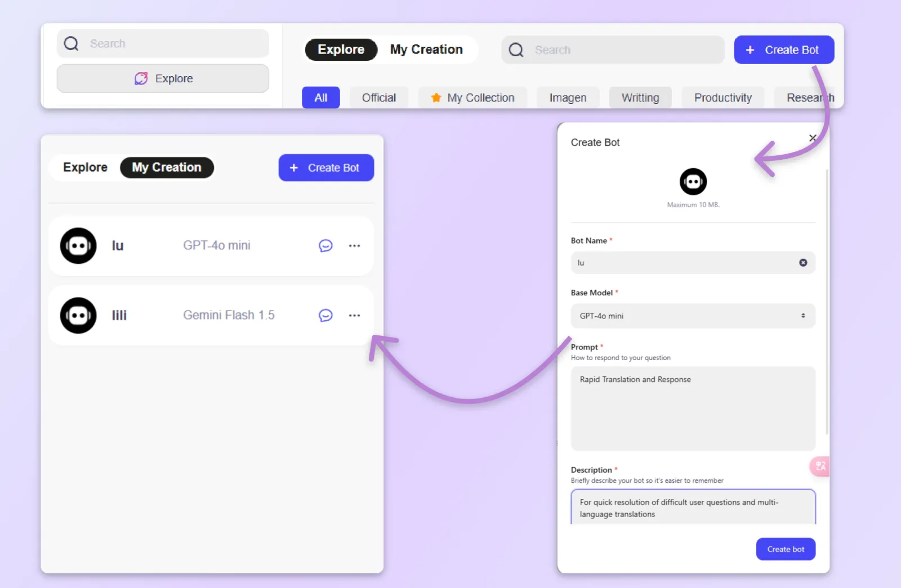This screenshot has width=901, height=588.
Task: Switch to the My Creation tab
Action: tap(426, 50)
